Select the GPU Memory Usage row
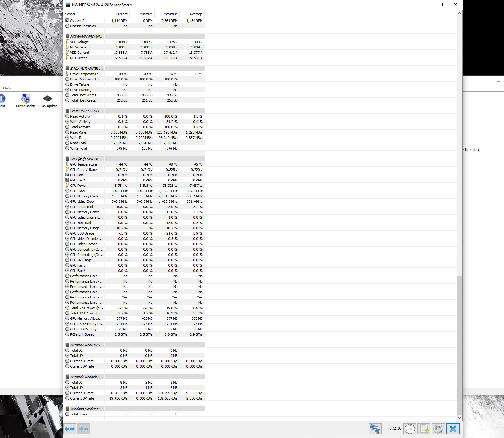The width and height of the screenshot is (504, 438). click(135, 228)
